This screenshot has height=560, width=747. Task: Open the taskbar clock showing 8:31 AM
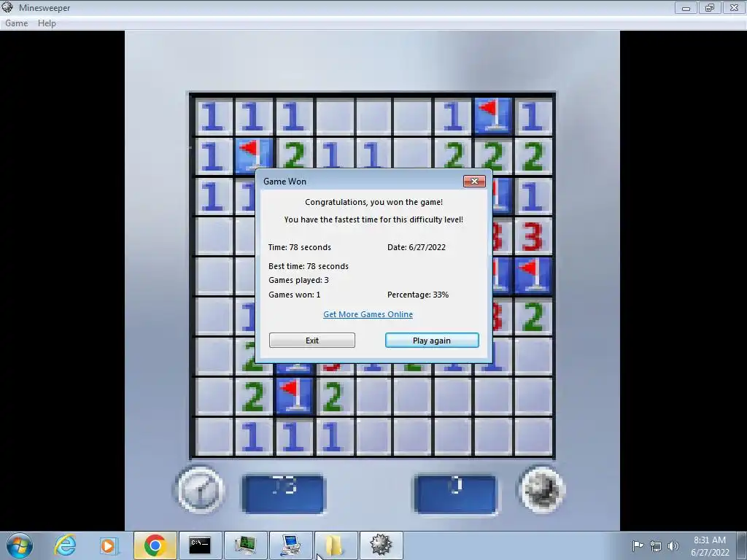(x=710, y=545)
